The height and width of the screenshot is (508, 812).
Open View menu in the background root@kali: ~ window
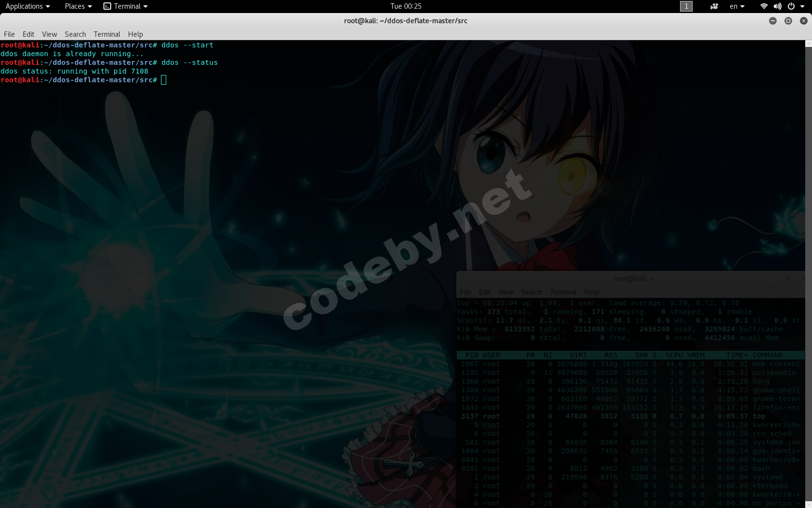click(x=506, y=292)
